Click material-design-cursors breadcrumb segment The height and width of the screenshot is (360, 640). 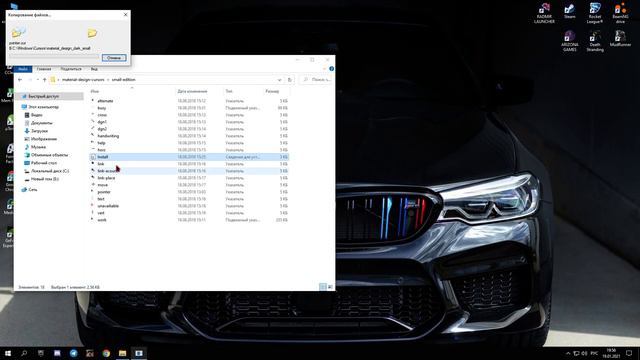[83, 80]
